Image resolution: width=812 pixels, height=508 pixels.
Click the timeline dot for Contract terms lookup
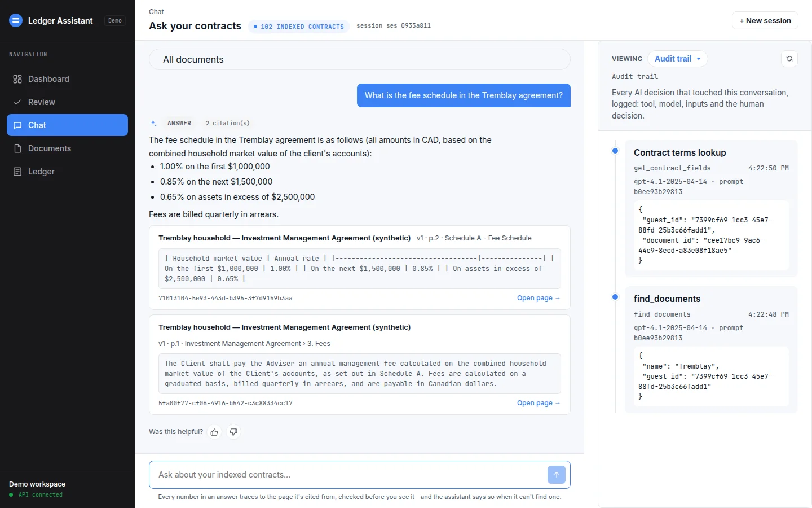pyautogui.click(x=615, y=151)
